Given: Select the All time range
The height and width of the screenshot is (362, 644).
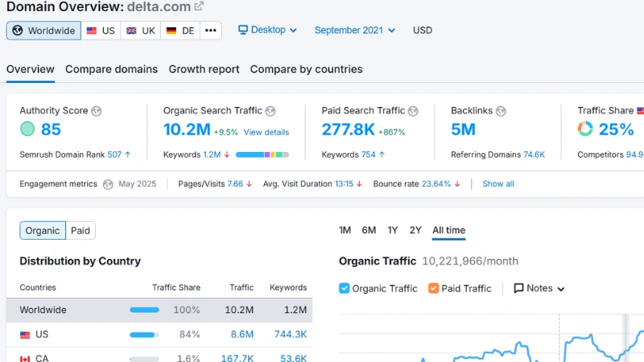Looking at the screenshot, I should [448, 230].
